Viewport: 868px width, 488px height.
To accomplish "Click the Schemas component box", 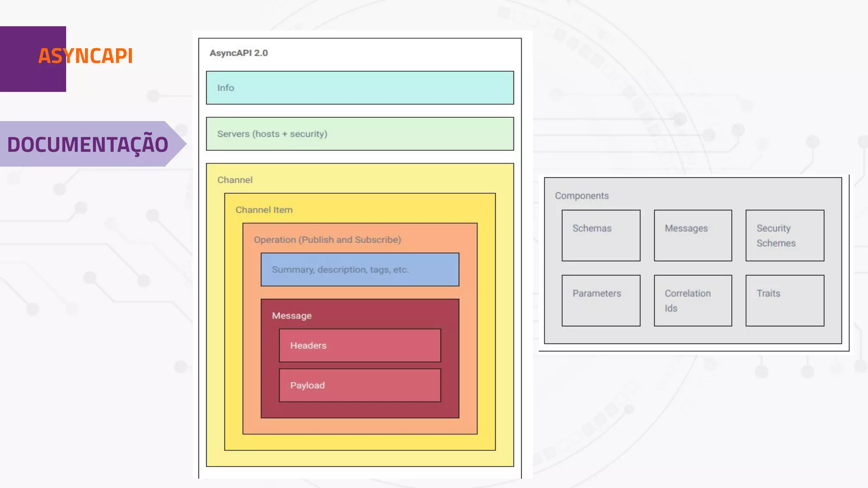I will click(601, 236).
